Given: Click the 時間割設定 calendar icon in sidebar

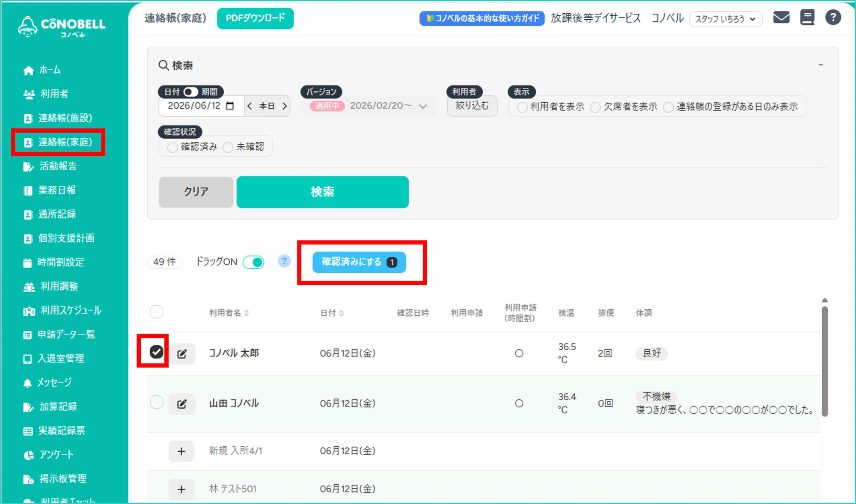Looking at the screenshot, I should (x=27, y=263).
